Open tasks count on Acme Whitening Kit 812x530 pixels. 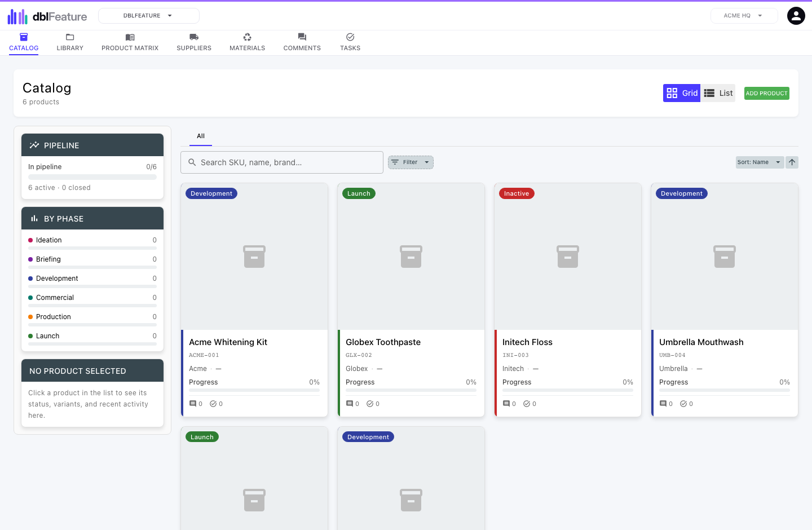(216, 404)
